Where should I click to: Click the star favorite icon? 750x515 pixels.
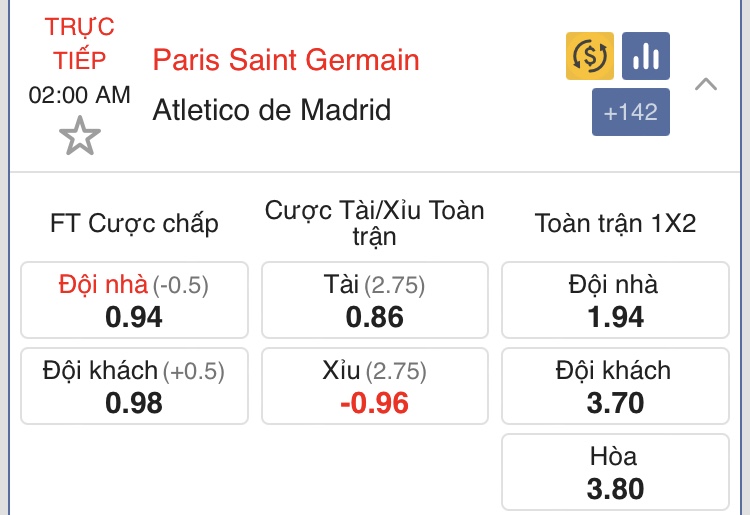[x=79, y=135]
